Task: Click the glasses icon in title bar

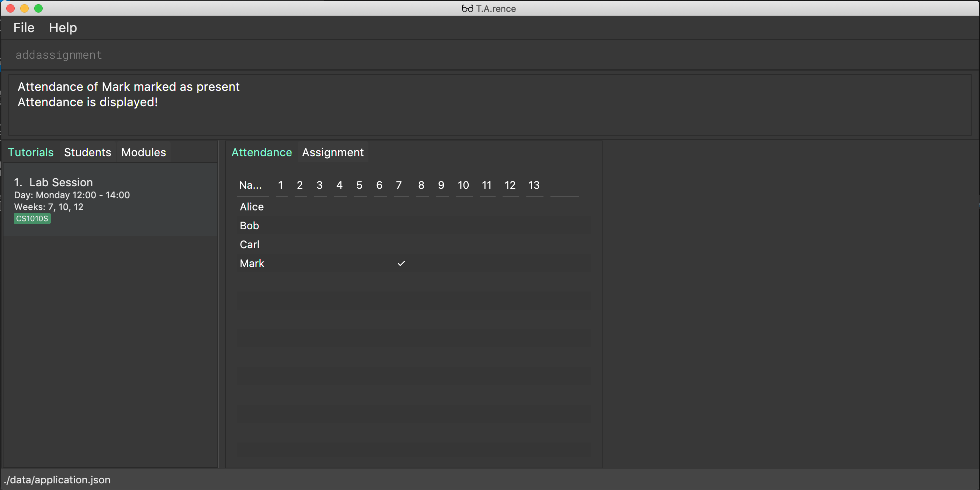Action: tap(467, 8)
